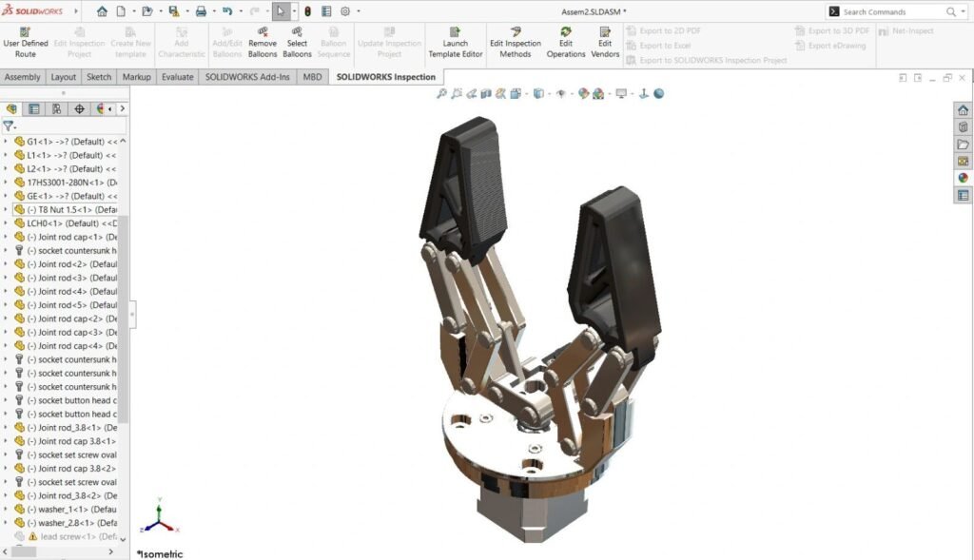Image resolution: width=974 pixels, height=560 pixels.
Task: Toggle the Hide/Show Items eye icon
Action: tap(560, 93)
